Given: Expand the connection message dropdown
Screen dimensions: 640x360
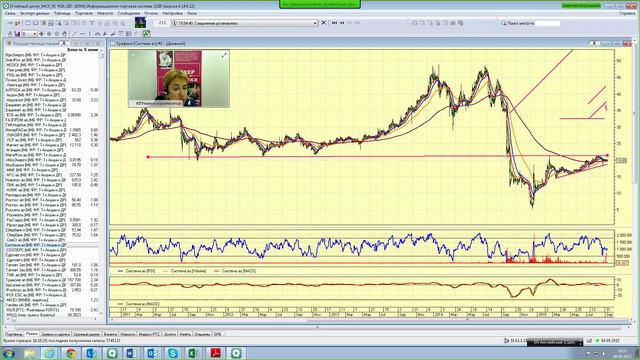Looking at the screenshot, I should (315, 23).
